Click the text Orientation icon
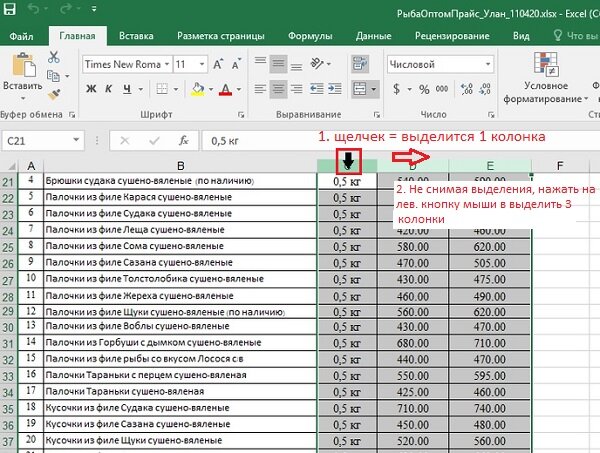This screenshot has height=453, width=600. tap(318, 63)
